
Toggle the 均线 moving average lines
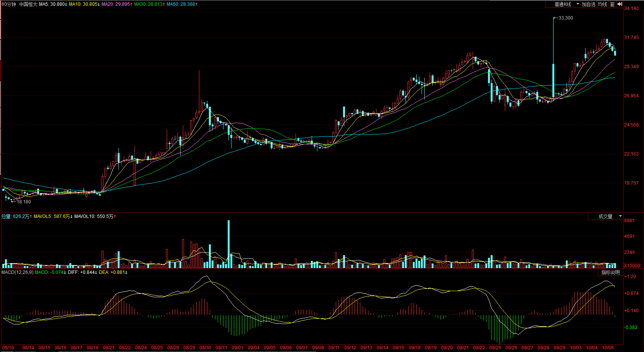coord(603,4)
